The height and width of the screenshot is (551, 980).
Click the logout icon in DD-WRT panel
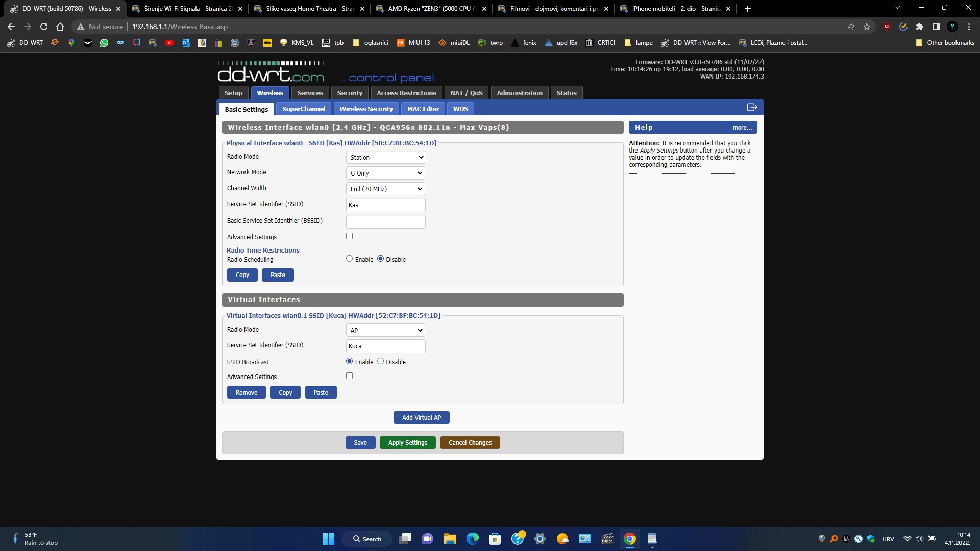[752, 107]
